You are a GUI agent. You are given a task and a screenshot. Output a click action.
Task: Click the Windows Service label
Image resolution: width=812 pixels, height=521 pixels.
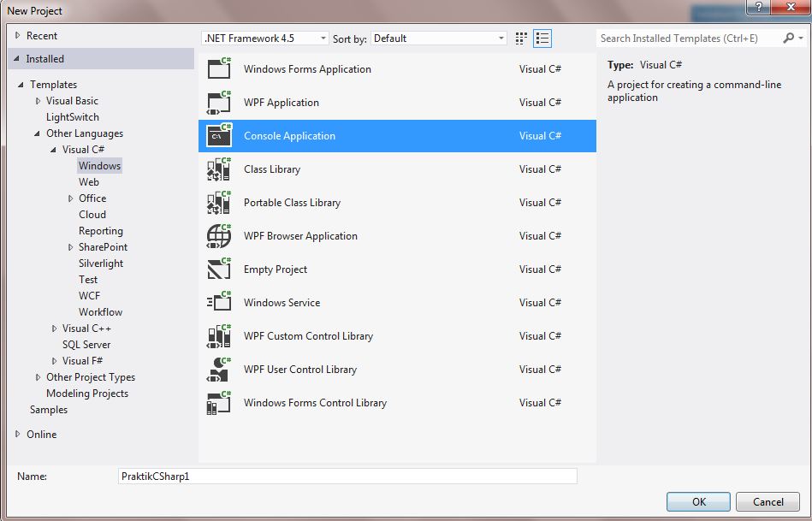(282, 303)
